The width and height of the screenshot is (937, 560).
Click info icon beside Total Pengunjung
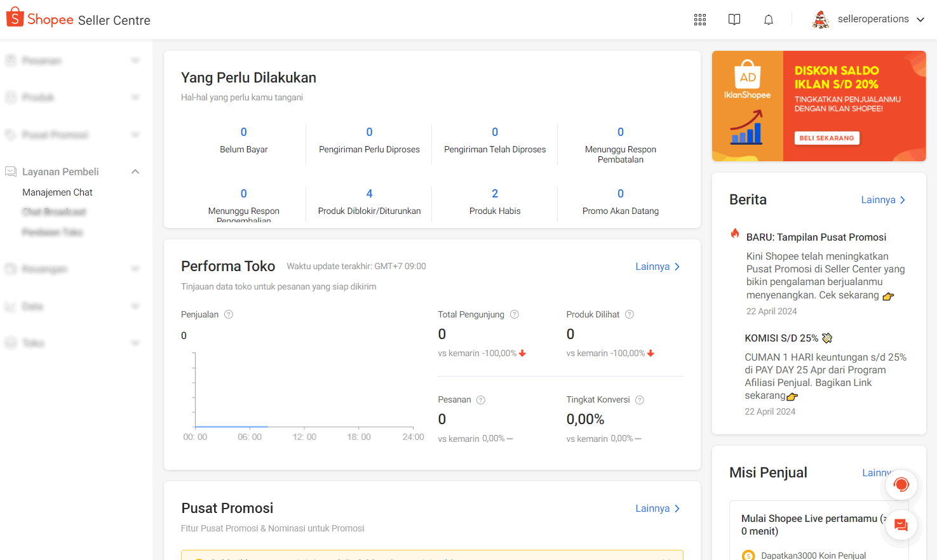(x=515, y=314)
